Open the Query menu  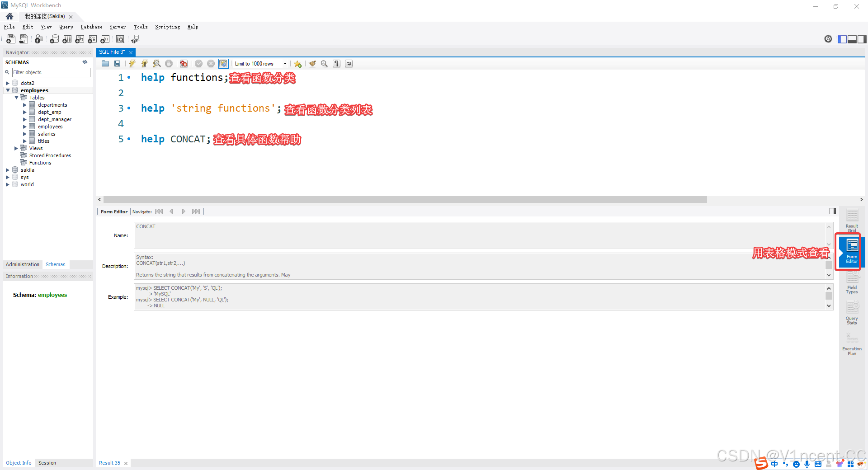click(x=66, y=27)
